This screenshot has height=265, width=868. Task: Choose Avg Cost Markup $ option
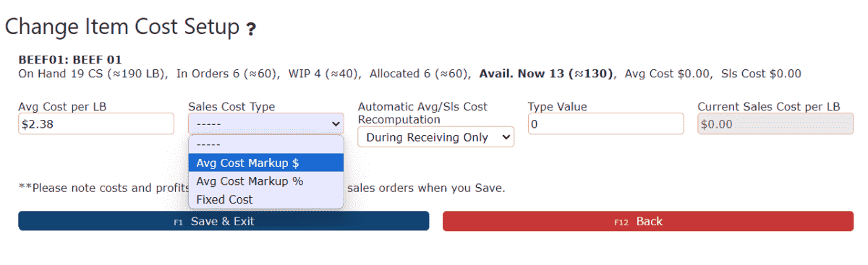pos(266,162)
